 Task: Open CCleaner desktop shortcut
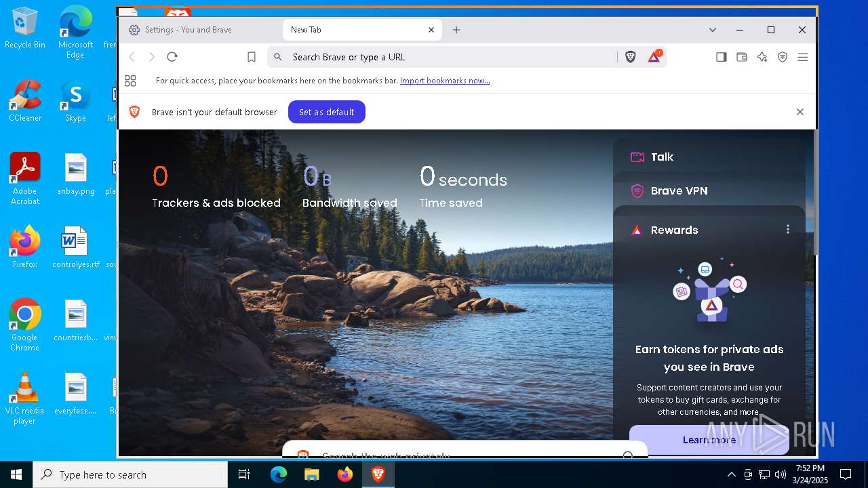(x=25, y=101)
